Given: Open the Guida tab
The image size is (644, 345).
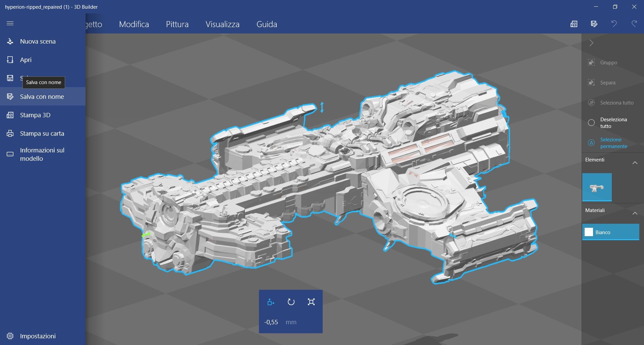Looking at the screenshot, I should [x=267, y=24].
